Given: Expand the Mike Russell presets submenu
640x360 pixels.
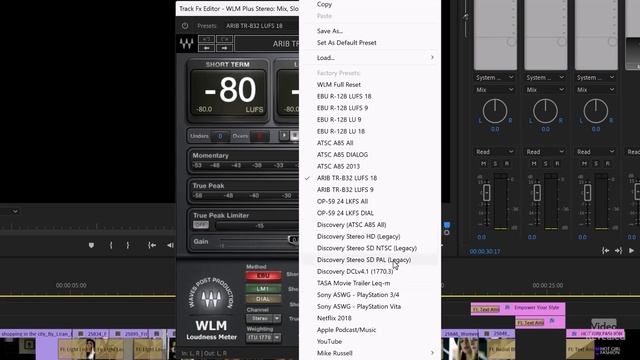Looking at the screenshot, I should [x=370, y=353].
